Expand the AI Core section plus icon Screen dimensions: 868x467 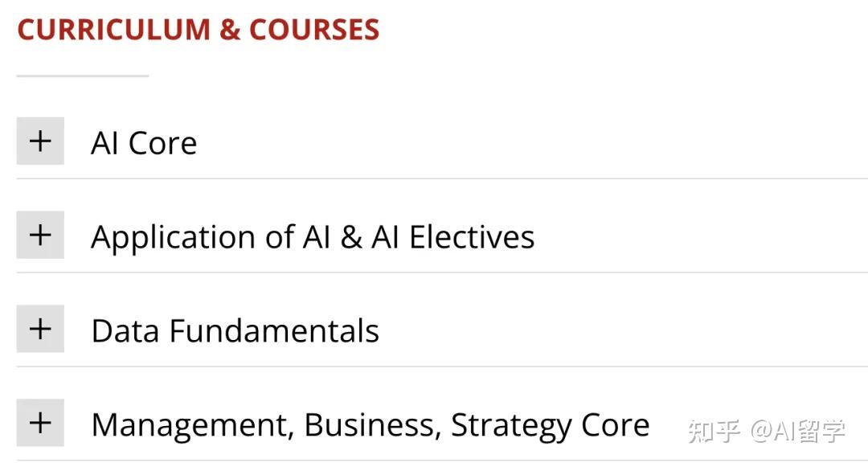(40, 141)
